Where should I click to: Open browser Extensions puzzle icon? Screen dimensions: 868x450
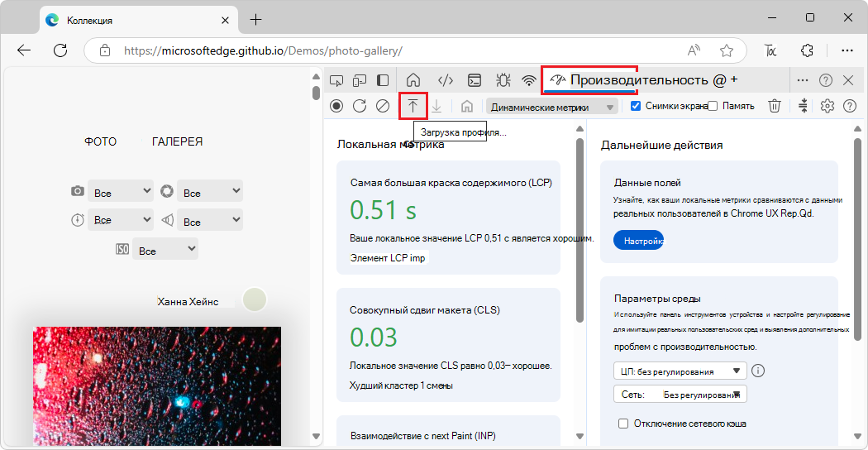click(x=807, y=50)
